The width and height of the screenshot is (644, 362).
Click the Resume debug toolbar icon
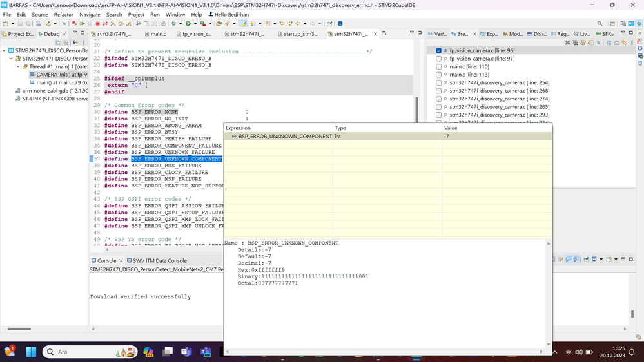click(82, 24)
